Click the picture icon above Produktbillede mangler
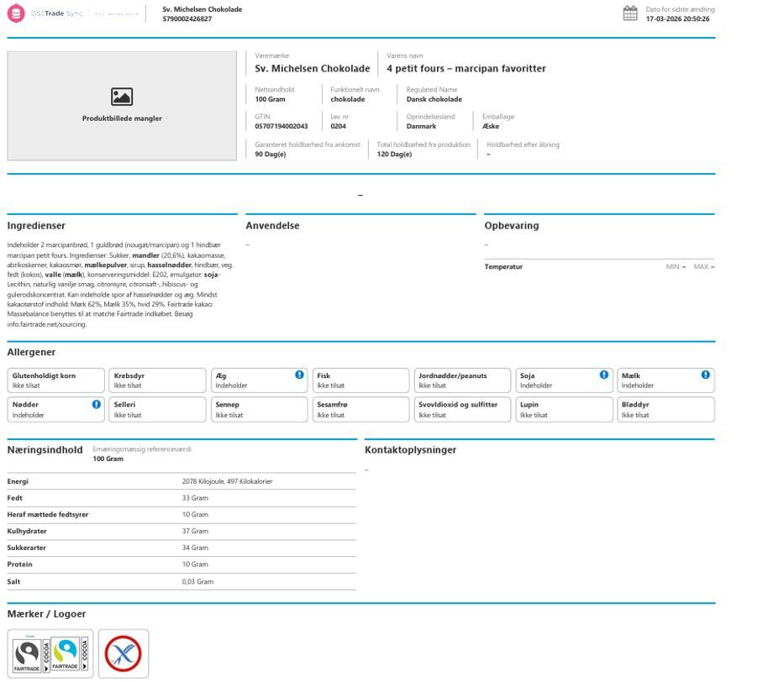Image resolution: width=784 pixels, height=682 pixels. [122, 97]
